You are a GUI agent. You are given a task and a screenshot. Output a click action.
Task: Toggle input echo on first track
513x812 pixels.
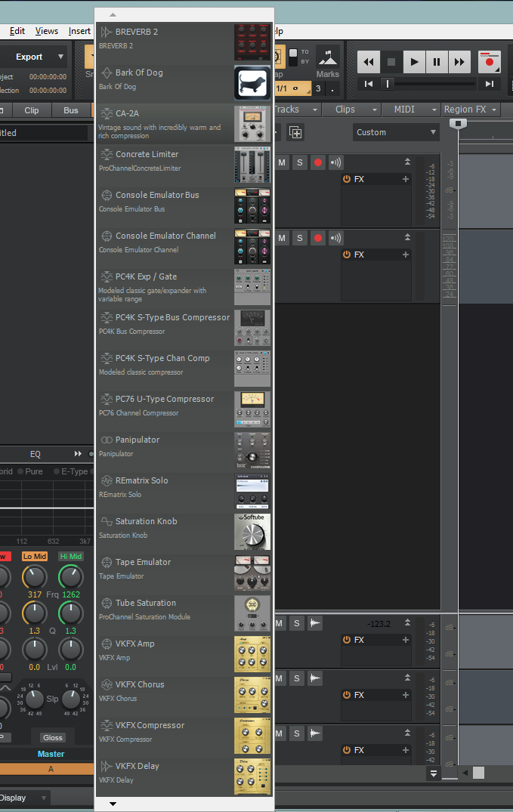tap(335, 162)
